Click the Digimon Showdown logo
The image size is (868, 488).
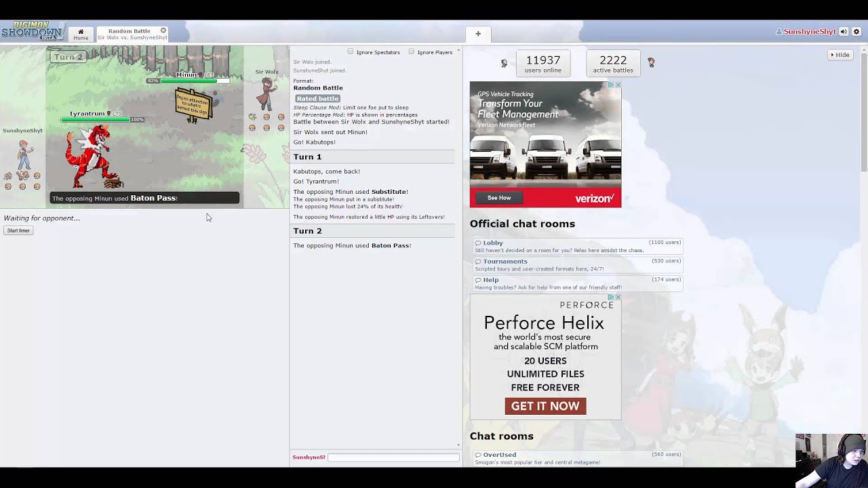point(33,31)
